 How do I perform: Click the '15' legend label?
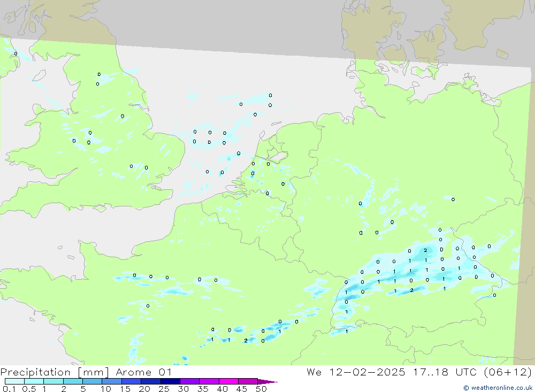point(125,389)
